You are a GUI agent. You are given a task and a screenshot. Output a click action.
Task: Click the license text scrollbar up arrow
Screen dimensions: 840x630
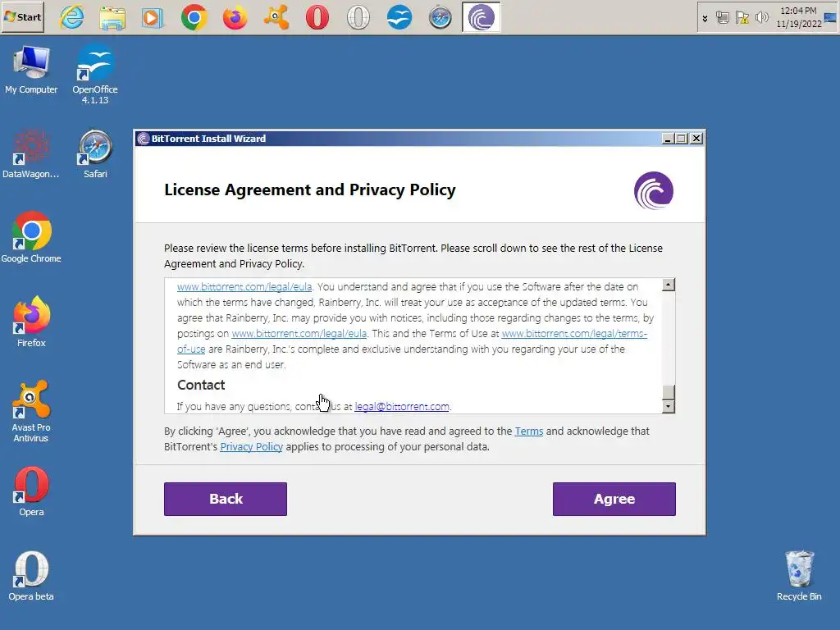668,285
